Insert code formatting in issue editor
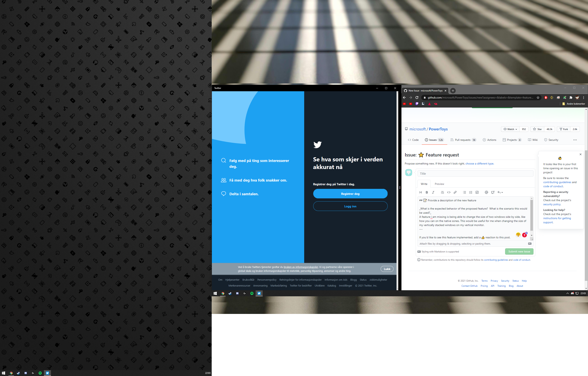588x376 pixels. tap(449, 192)
